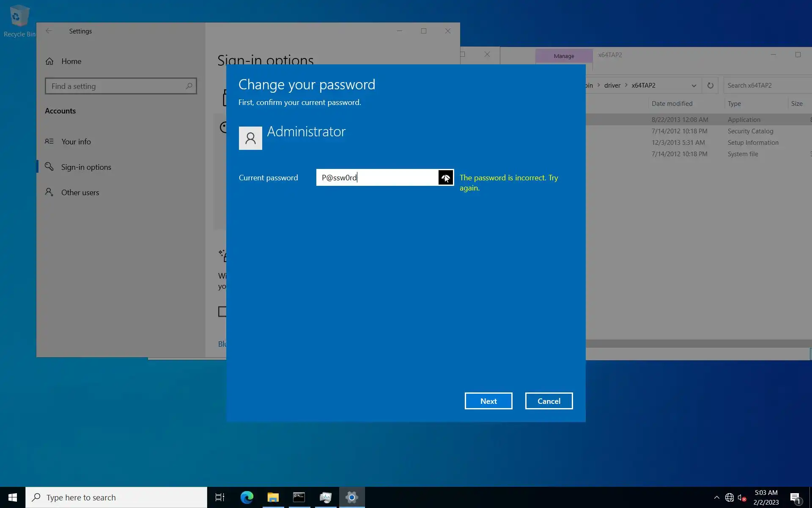
Task: Click the Settings back arrow
Action: tap(49, 31)
